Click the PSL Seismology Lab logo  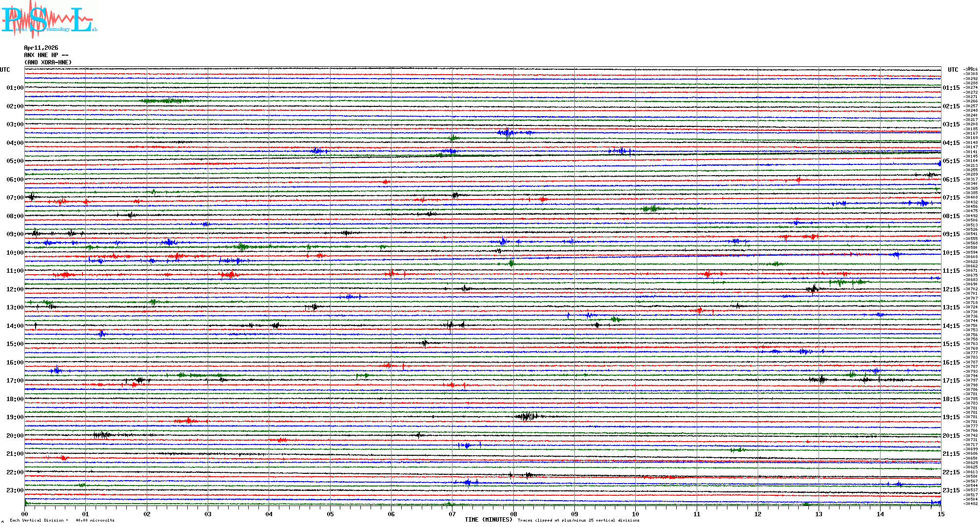coord(49,20)
